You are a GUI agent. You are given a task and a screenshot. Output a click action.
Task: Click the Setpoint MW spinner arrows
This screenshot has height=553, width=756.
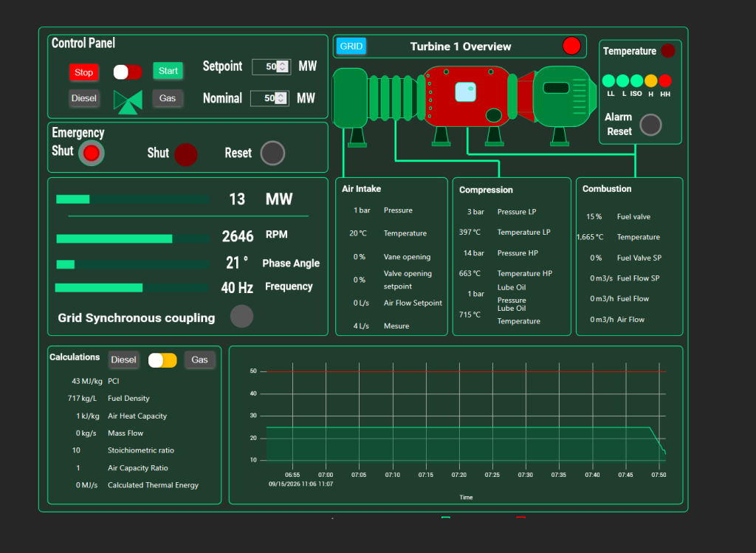click(x=283, y=66)
